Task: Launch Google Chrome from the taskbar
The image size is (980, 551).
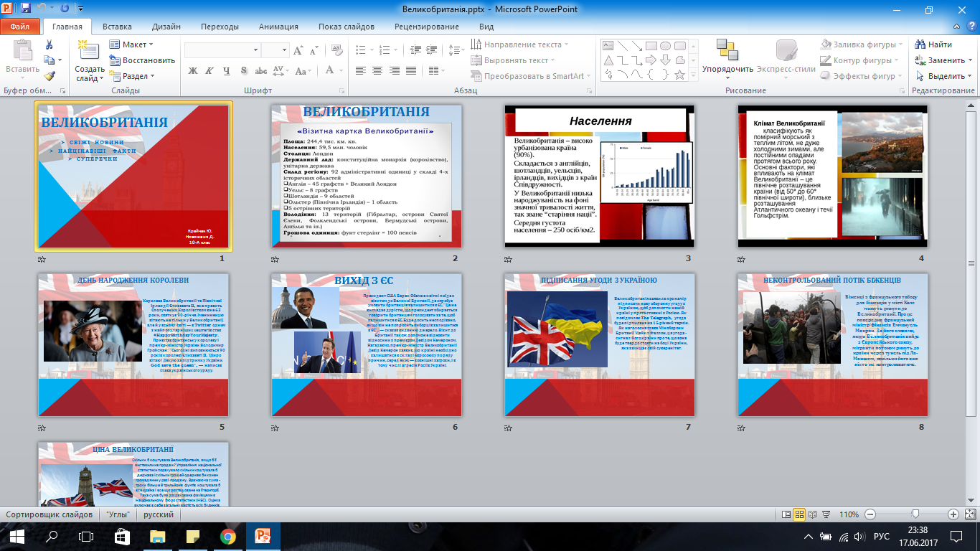Action: (x=228, y=536)
